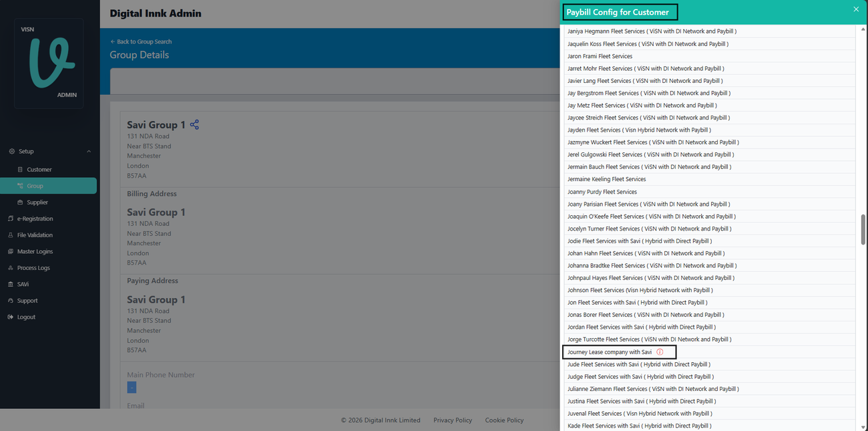Screen dimensions: 868x431
Task: Select Journey Lease company with Savi
Action: (x=710, y=351)
